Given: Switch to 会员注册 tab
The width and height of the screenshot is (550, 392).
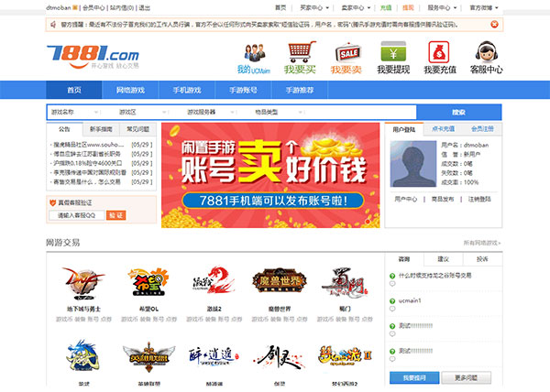Looking at the screenshot, I should tap(482, 129).
